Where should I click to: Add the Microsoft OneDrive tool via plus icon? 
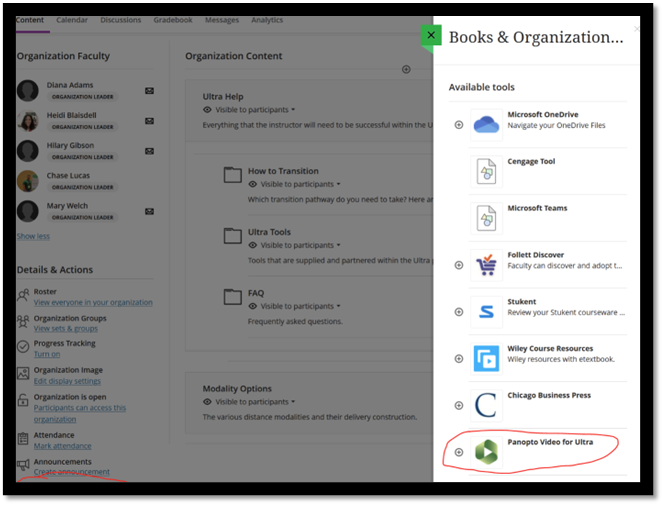click(x=459, y=125)
